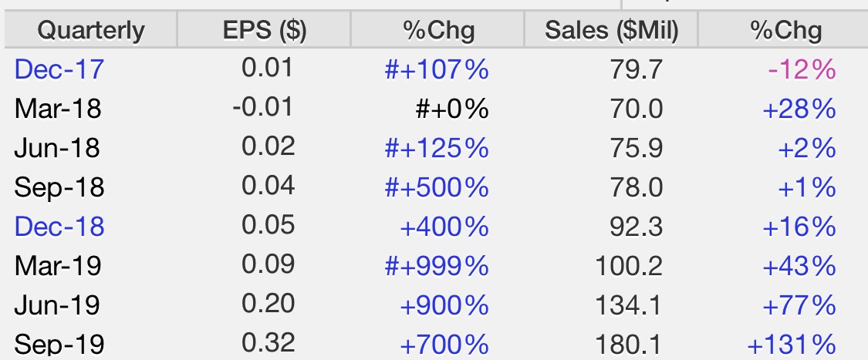The image size is (868, 360).
Task: Click the Sales ($Mil) column header
Action: click(x=611, y=30)
